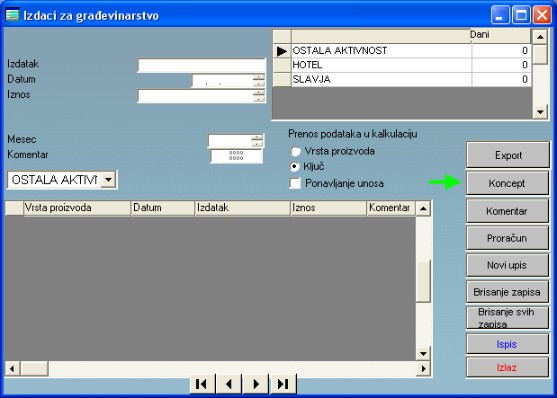Go to the previous record navigation button
This screenshot has height=398, width=557.
coord(229,384)
